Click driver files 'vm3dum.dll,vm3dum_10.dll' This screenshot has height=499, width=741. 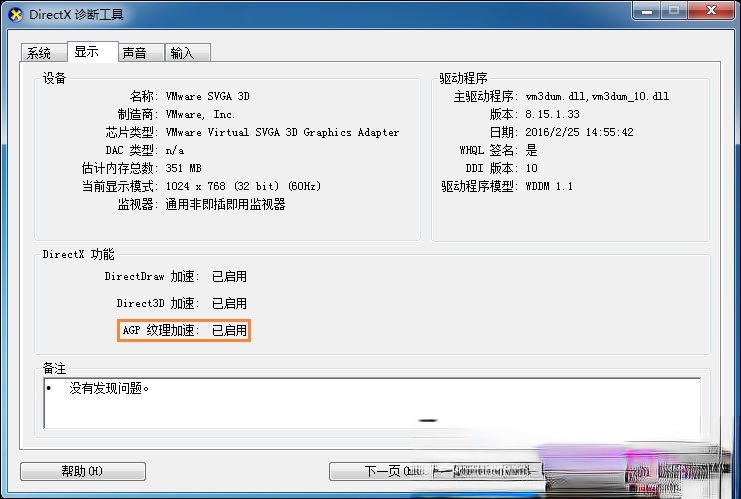point(597,96)
